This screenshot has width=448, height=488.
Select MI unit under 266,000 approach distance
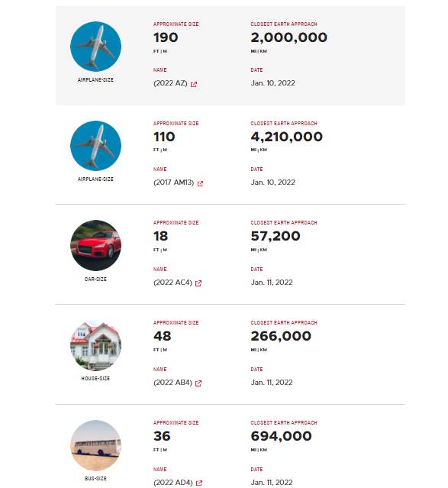pyautogui.click(x=253, y=350)
